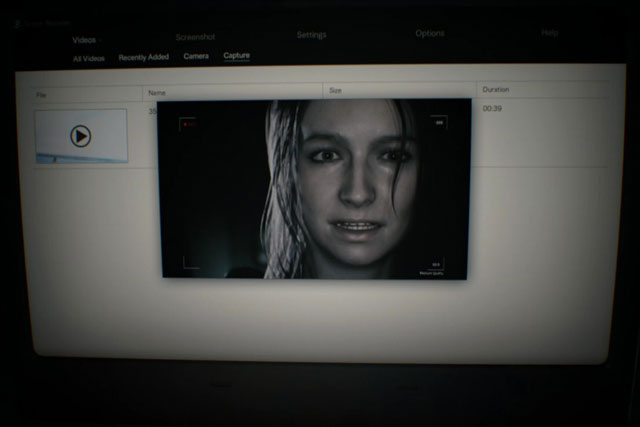This screenshot has width=640, height=427.
Task: Open the Options menu
Action: point(430,34)
